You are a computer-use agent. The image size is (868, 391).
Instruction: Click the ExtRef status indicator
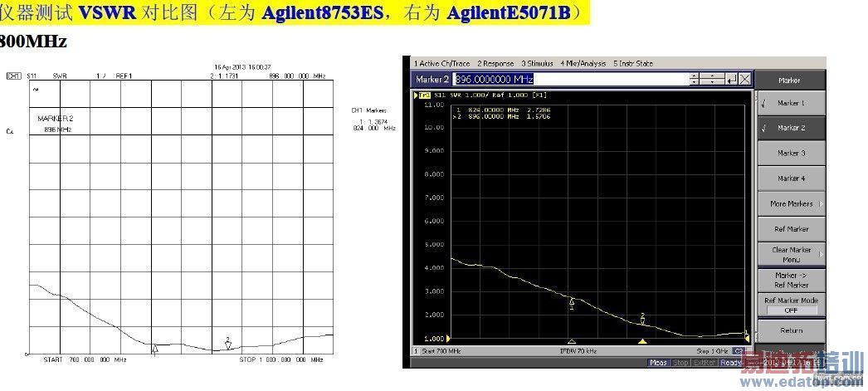click(705, 363)
